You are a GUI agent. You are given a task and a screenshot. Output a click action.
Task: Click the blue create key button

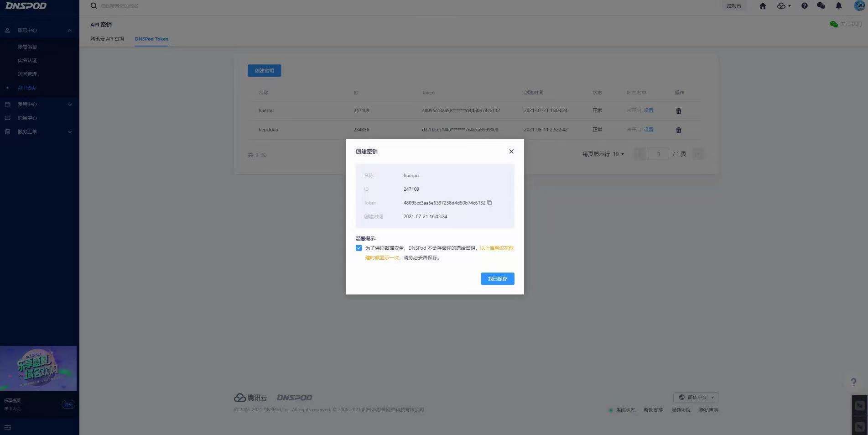264,71
